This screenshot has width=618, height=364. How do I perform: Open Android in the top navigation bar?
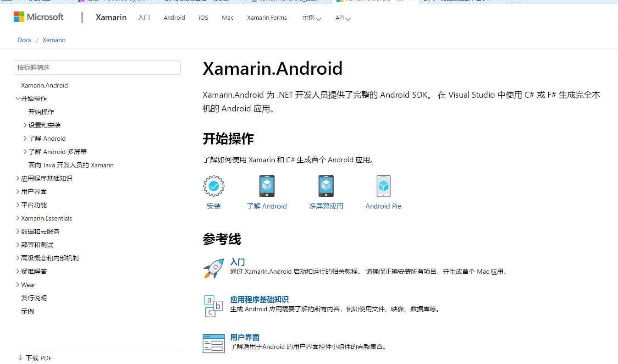pyautogui.click(x=174, y=17)
